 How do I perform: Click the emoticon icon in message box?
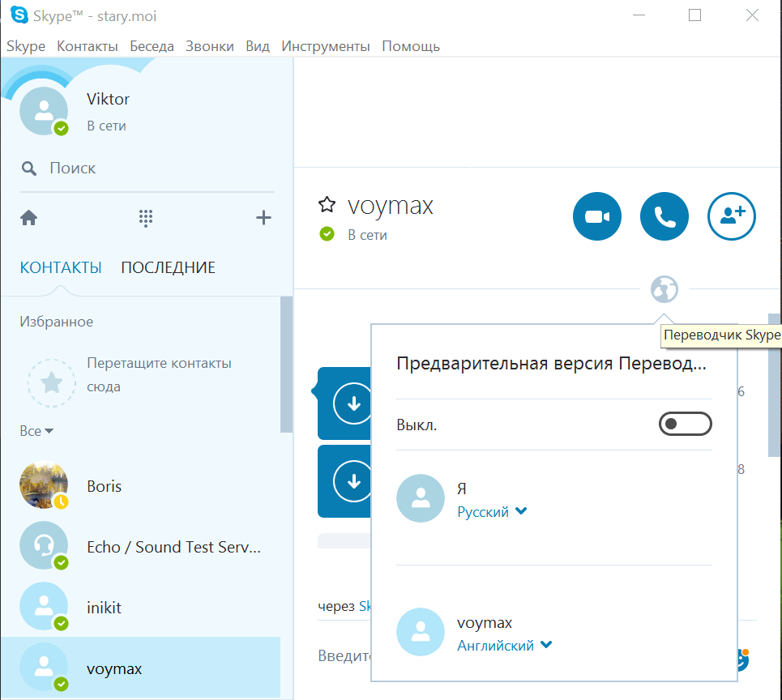coord(743,659)
